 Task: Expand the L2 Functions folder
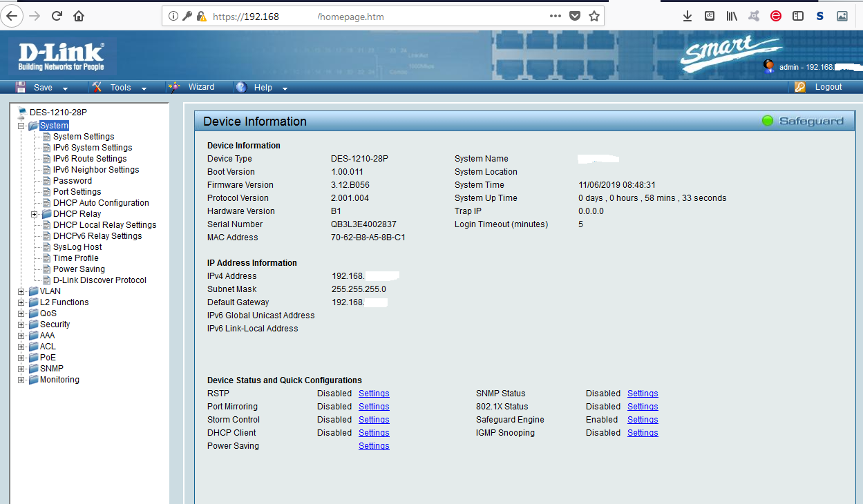click(x=21, y=302)
